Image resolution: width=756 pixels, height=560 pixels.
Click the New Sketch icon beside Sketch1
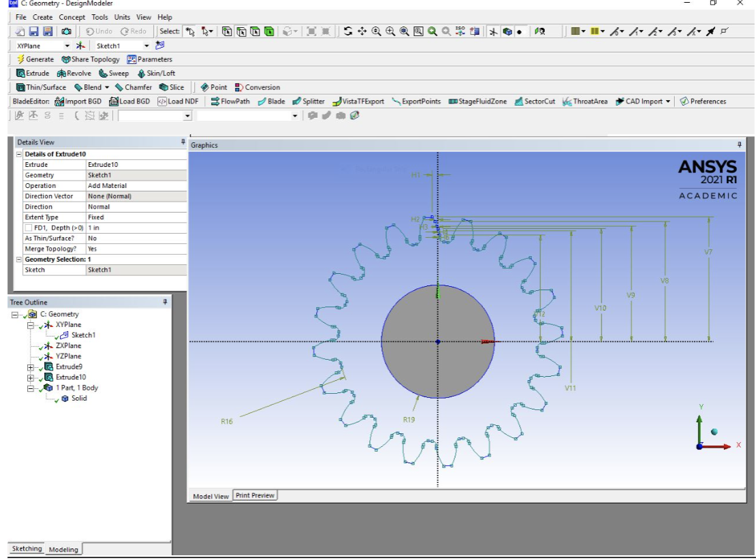tap(160, 46)
